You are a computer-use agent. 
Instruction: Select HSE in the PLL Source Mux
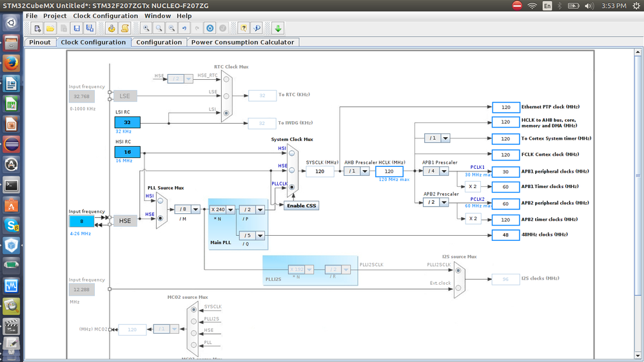(x=161, y=218)
